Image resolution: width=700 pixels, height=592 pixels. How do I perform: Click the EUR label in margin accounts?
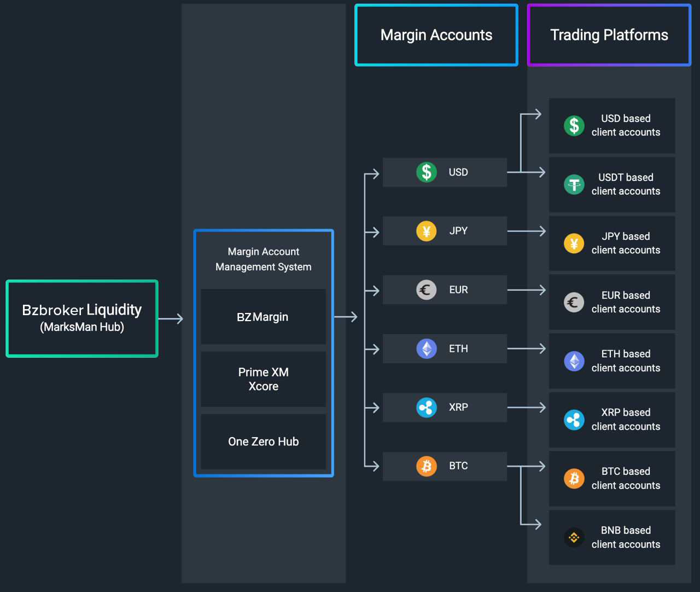[458, 290]
